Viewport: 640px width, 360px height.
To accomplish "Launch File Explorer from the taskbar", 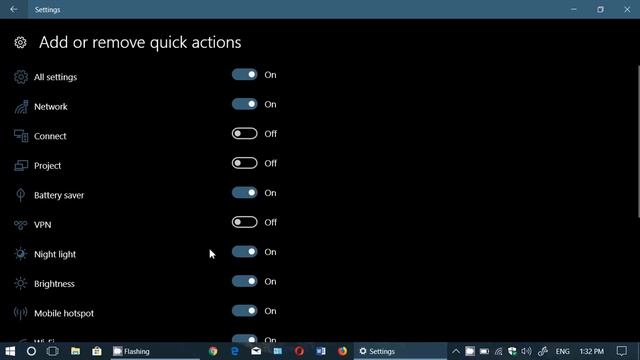I will (76, 351).
